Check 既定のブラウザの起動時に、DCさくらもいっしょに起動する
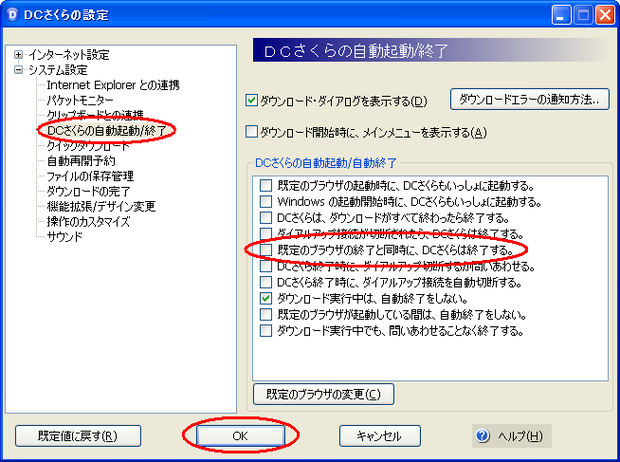 pos(266,185)
